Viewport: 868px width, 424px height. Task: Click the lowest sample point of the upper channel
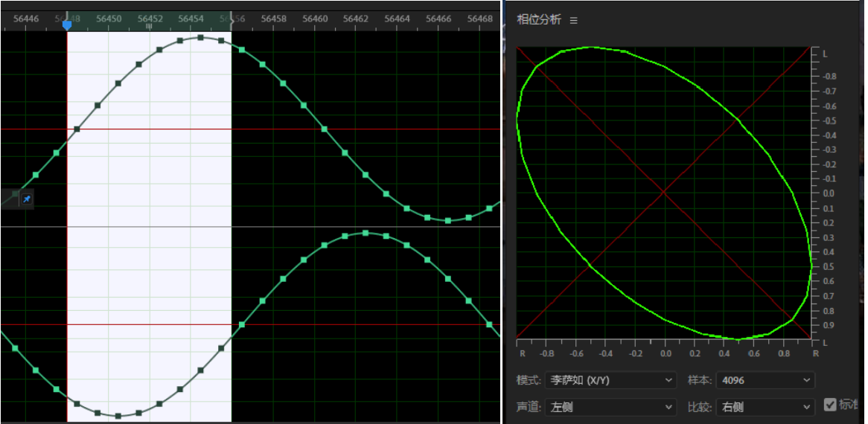pos(447,220)
